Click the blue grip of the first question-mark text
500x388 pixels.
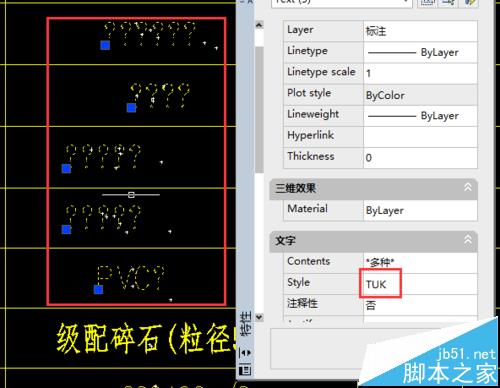pyautogui.click(x=105, y=45)
